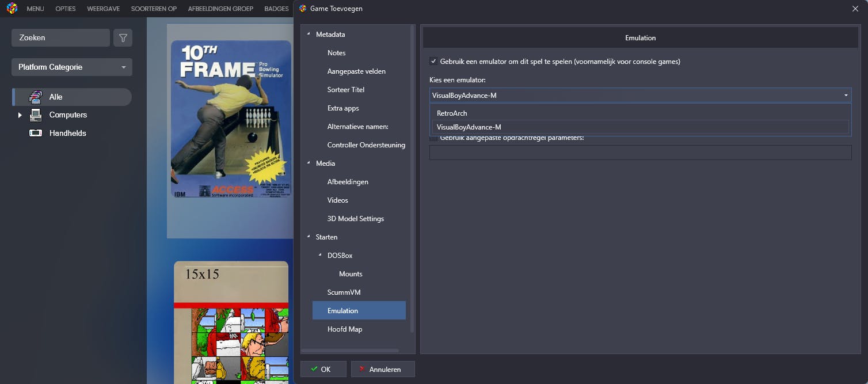This screenshot has height=384, width=868.
Task: Open the Platform Categorie dropdown
Action: 72,67
